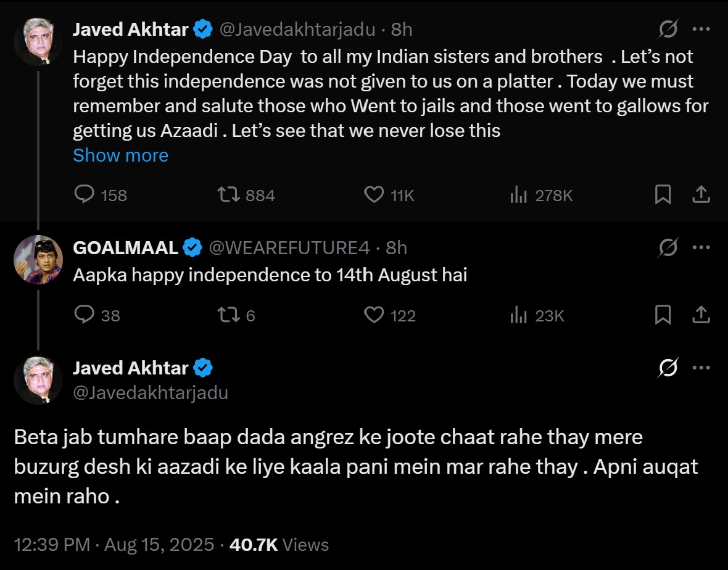
Task: Bookmark Javed Akhtar's Independence Day post
Action: pos(663,195)
